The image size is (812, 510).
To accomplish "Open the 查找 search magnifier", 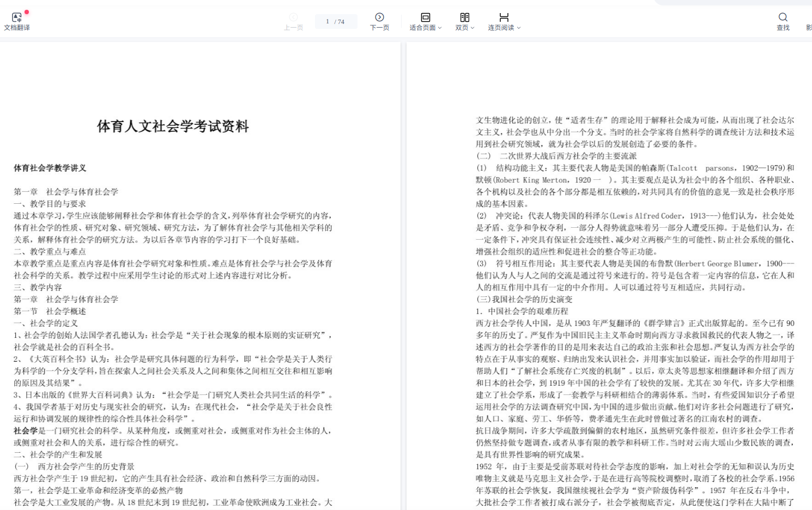I will click(783, 17).
